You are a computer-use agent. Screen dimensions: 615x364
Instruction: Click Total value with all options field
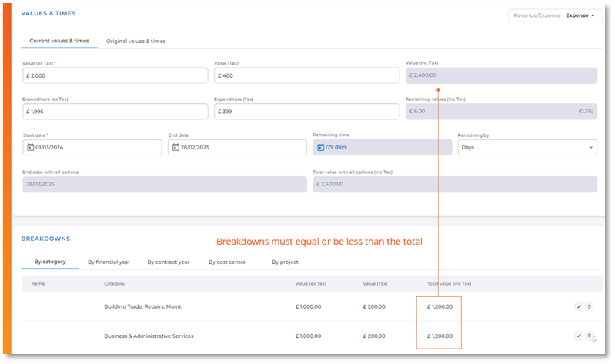[x=455, y=185]
